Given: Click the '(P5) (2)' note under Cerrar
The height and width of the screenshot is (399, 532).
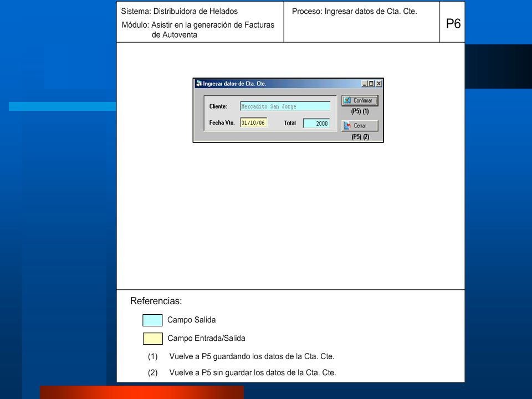Looking at the screenshot, I should [x=360, y=137].
